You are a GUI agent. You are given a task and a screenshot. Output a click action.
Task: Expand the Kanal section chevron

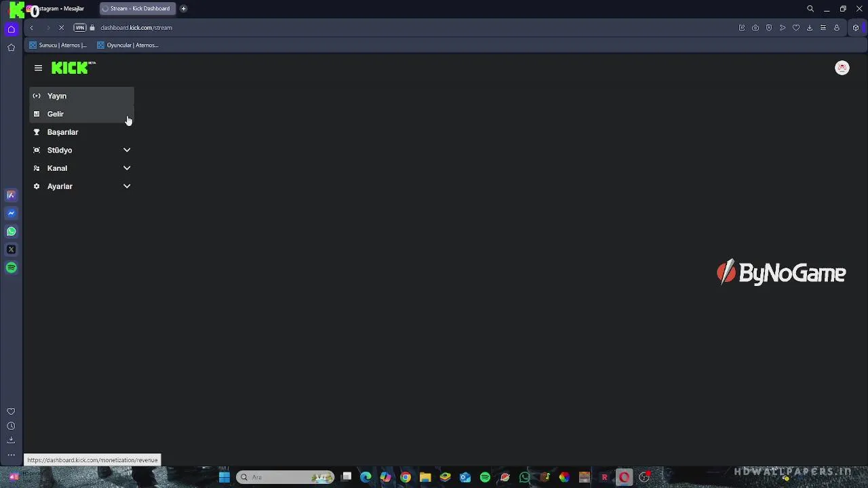click(x=127, y=168)
